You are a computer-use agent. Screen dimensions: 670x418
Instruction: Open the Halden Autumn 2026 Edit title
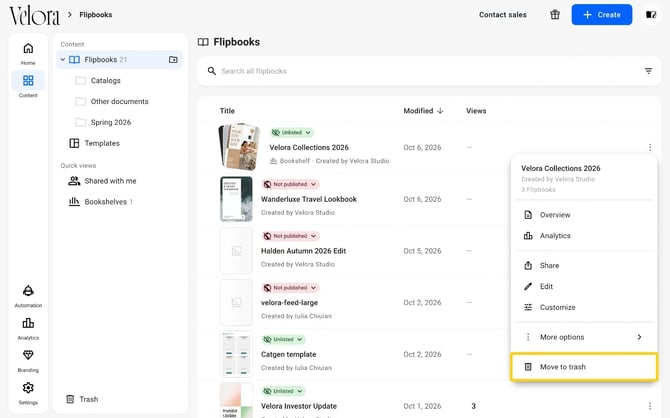(x=303, y=251)
